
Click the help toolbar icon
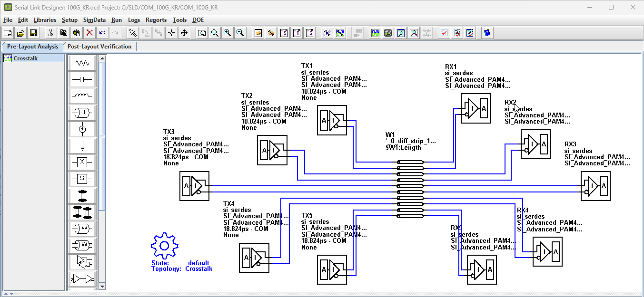[487, 33]
